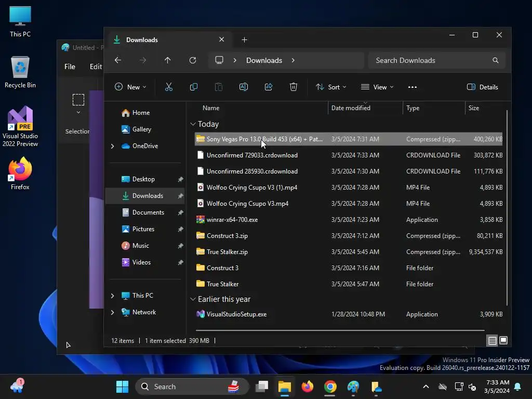Screen dimensions: 532x399
Task: Select the This PC desktop icon
Action: (x=20, y=21)
